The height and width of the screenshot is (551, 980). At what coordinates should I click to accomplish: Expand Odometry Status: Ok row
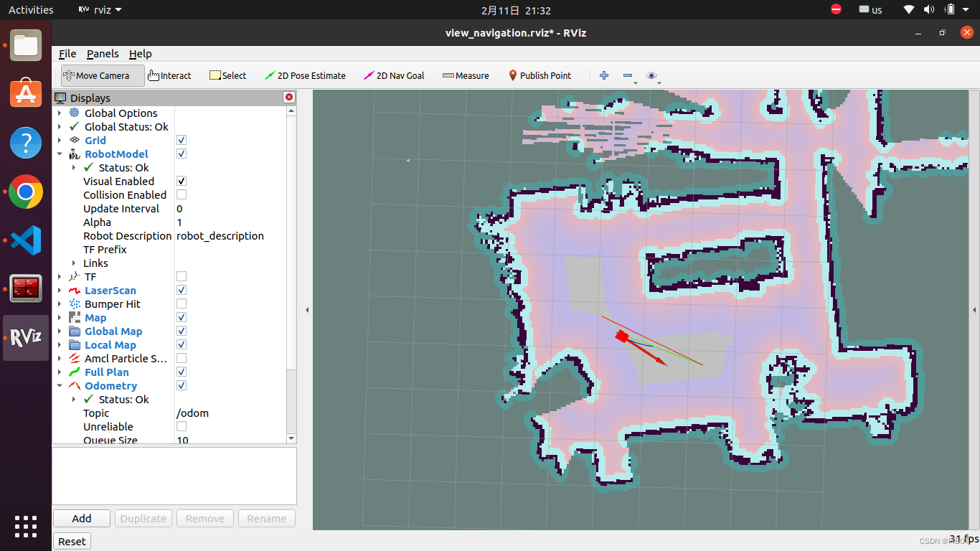pos(74,399)
